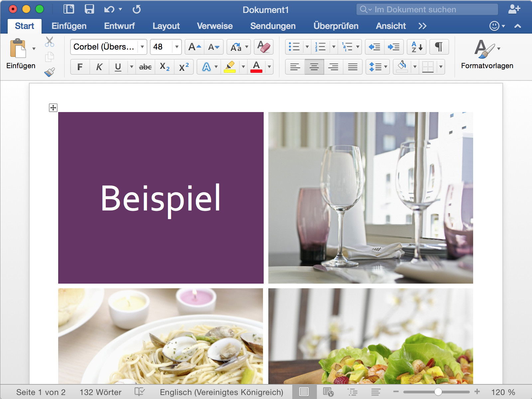Expand the underline style dropdown
Viewport: 532px width, 399px height.
[x=132, y=67]
